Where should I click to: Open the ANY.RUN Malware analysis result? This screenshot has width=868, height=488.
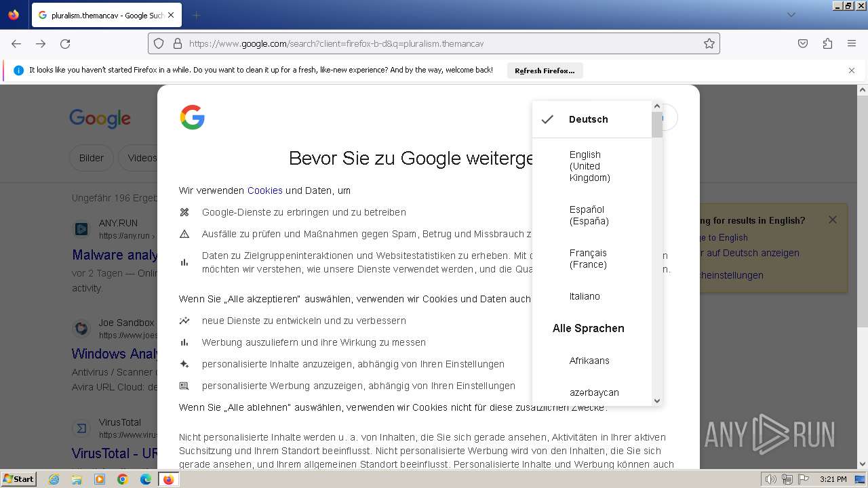coord(115,255)
